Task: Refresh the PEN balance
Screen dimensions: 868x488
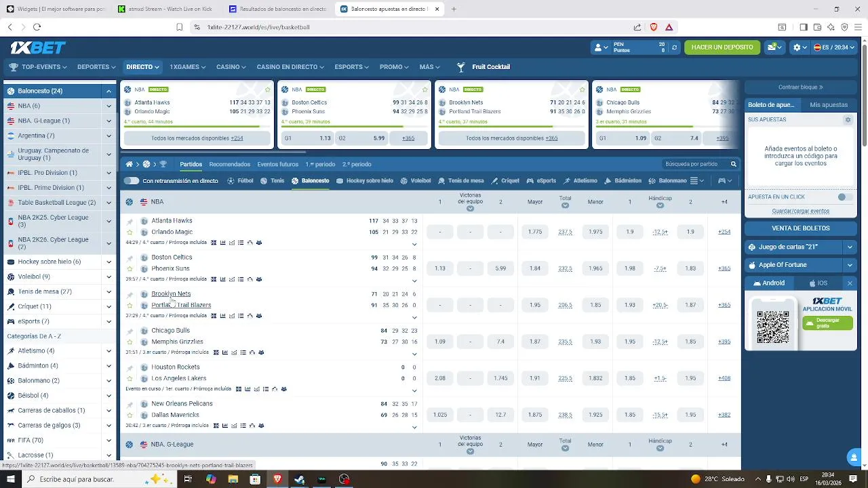Action: 674,47
